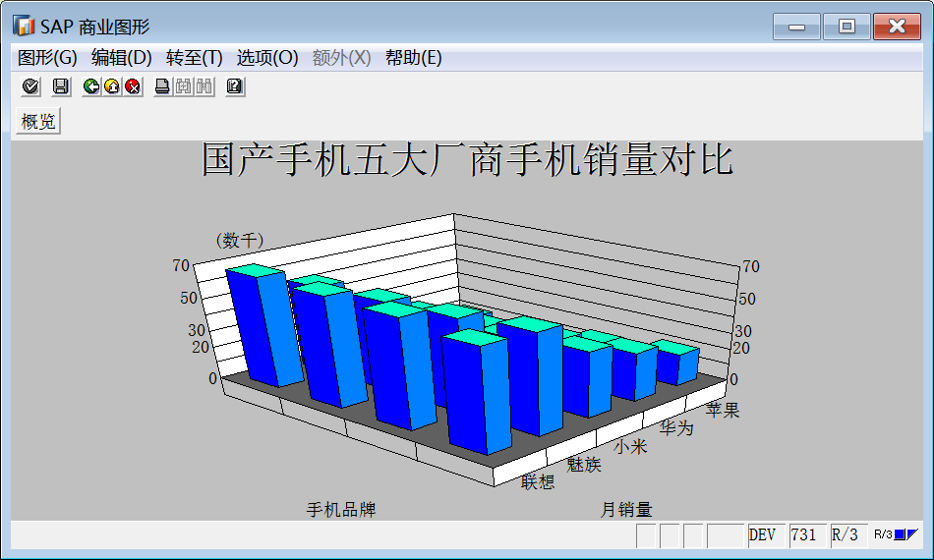
Task: Click the 731 status bar field
Action: pos(808,535)
